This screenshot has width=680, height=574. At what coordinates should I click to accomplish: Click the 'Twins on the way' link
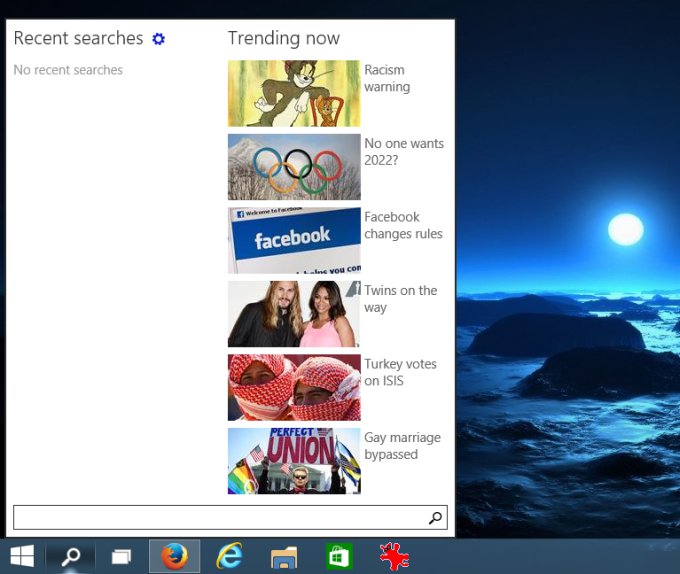tap(401, 299)
